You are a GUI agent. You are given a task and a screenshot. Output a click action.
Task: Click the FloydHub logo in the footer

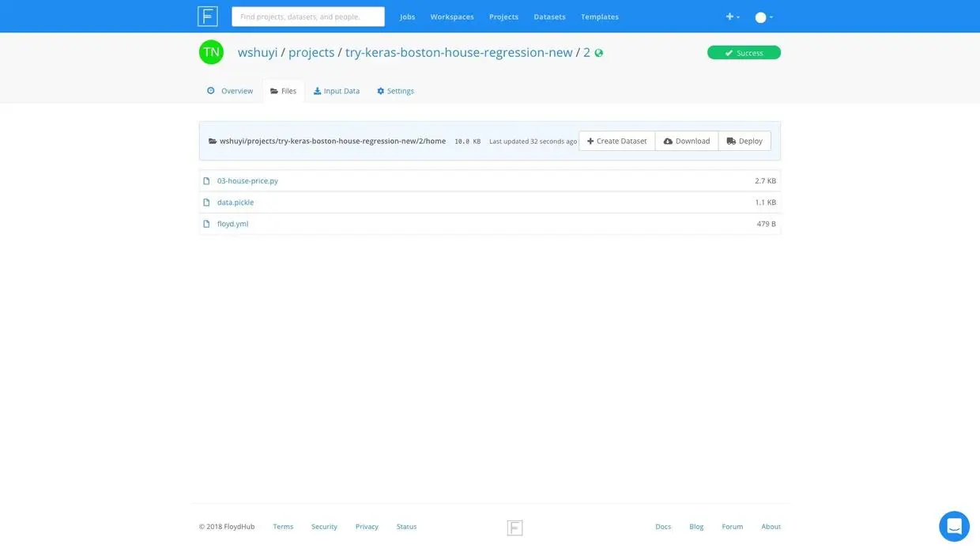514,527
